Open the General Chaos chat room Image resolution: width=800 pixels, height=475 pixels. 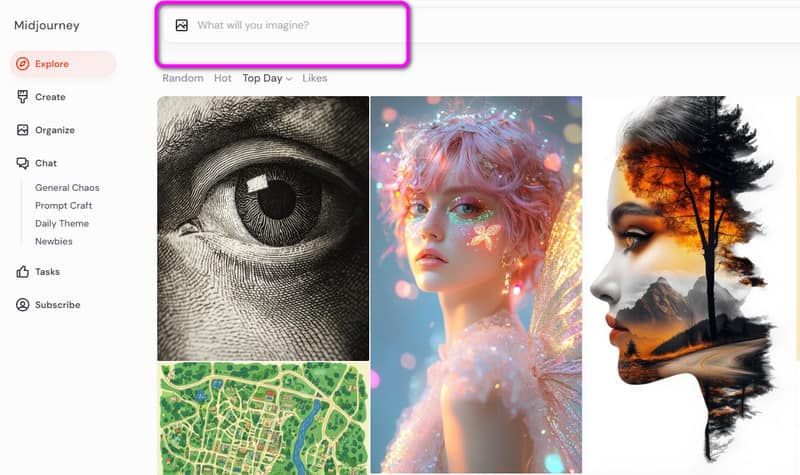click(x=67, y=188)
